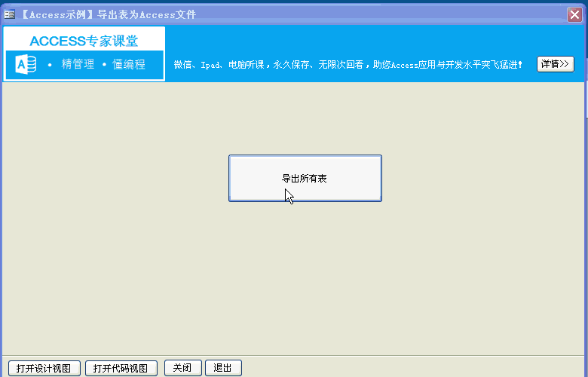Click the promo text starting with 微信、Ipad

[x=348, y=65]
